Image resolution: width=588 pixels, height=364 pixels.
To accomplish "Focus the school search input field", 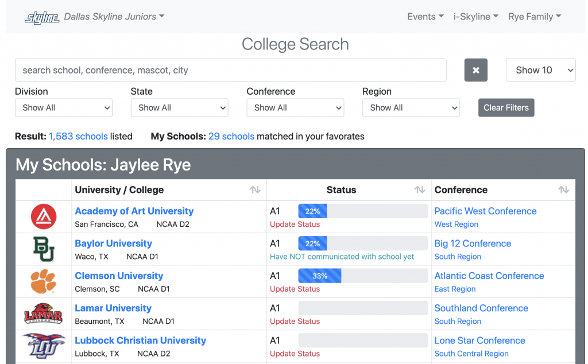I will (x=231, y=70).
